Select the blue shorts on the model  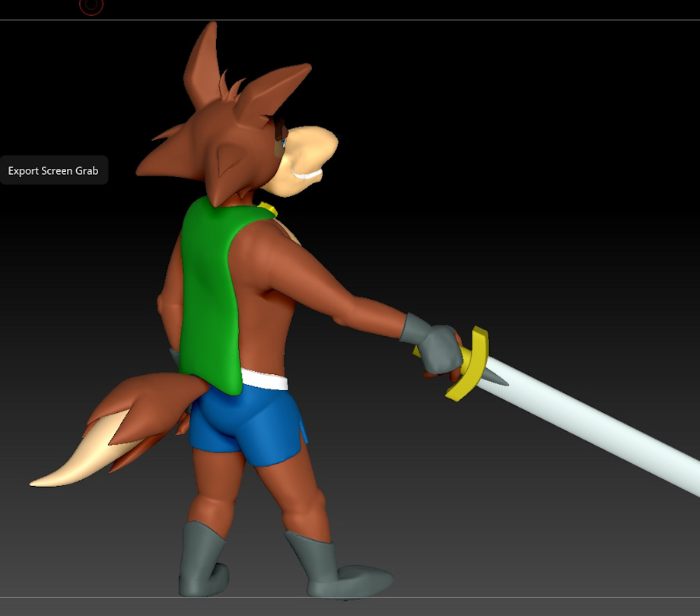[243, 422]
